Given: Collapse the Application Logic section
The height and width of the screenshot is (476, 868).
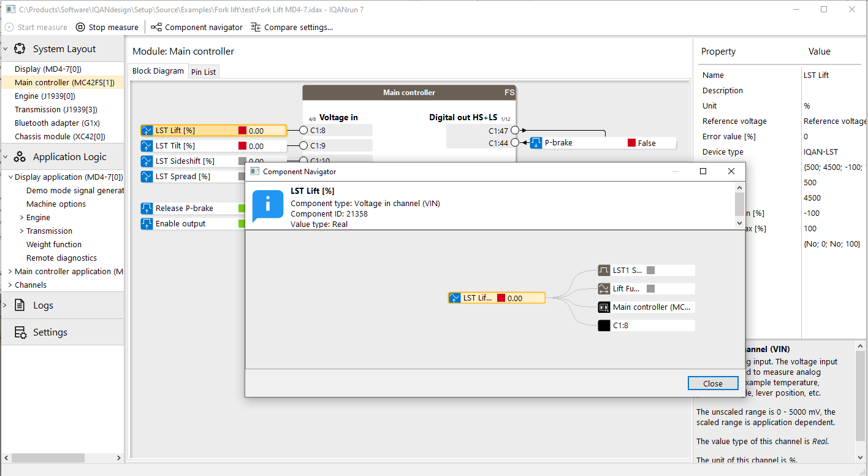Looking at the screenshot, I should coord(6,157).
